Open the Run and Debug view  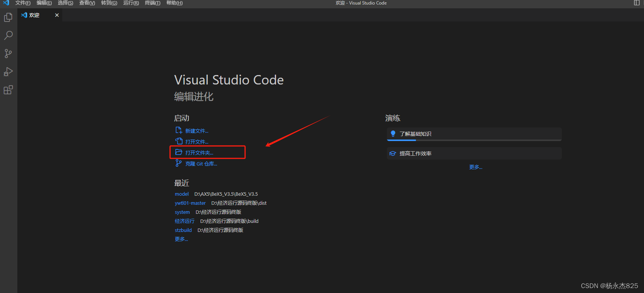click(x=8, y=72)
